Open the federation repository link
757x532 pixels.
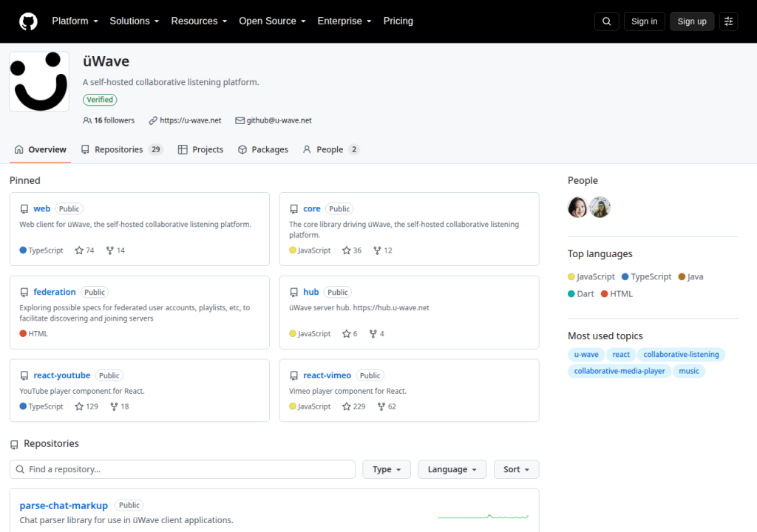55,292
